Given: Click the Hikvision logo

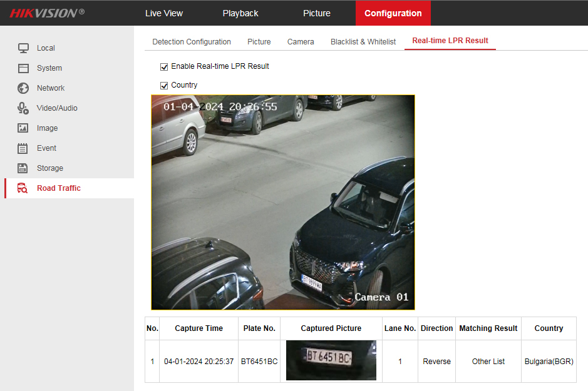Looking at the screenshot, I should [x=47, y=13].
